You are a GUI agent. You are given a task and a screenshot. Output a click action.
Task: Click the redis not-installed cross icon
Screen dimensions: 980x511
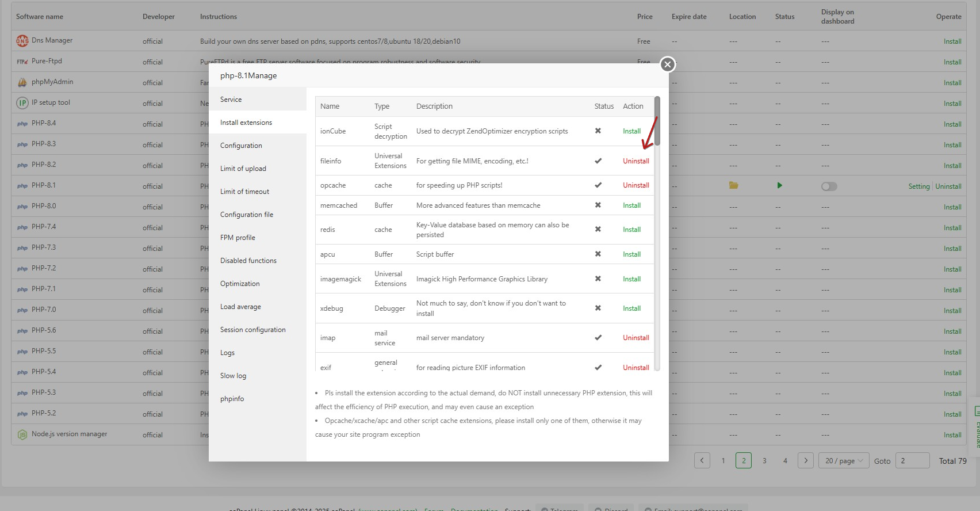pos(598,229)
